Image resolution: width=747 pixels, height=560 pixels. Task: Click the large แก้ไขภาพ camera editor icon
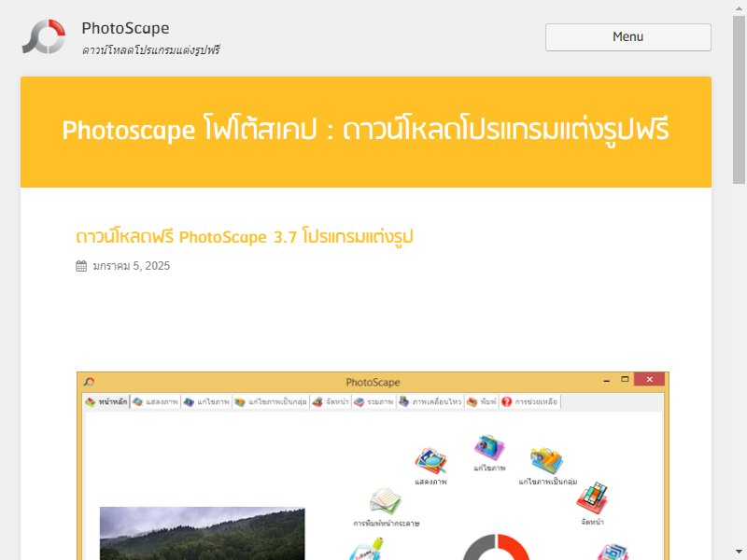click(489, 448)
